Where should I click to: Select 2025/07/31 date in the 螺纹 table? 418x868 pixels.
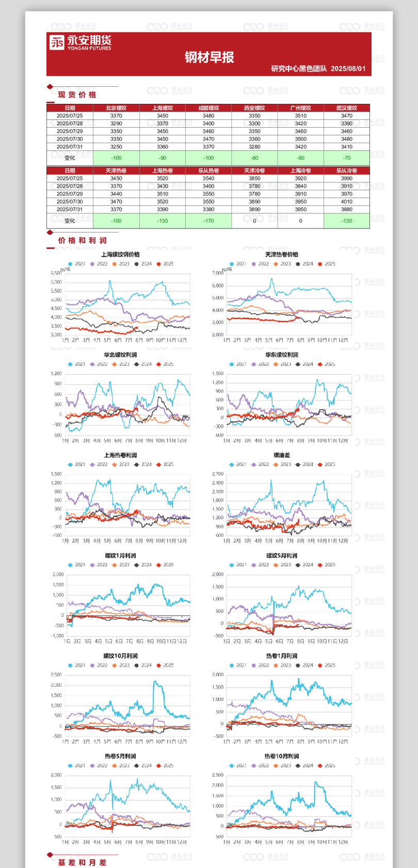pos(70,147)
